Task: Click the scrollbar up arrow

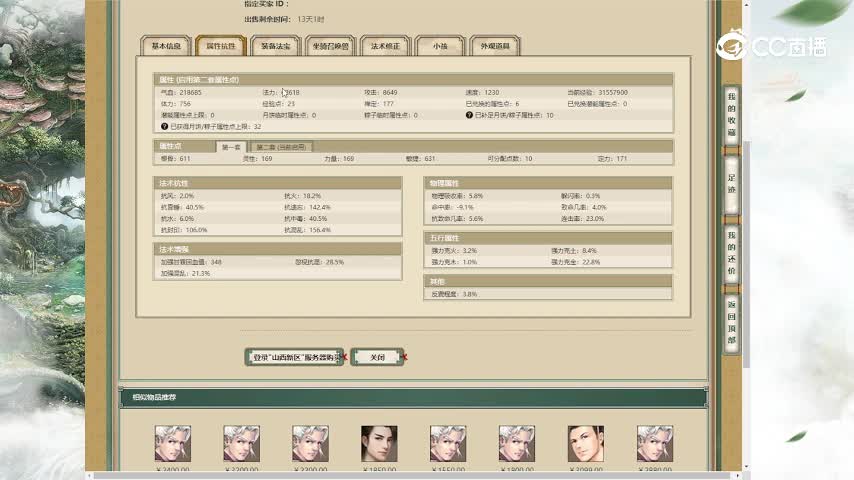Action: click(747, 4)
